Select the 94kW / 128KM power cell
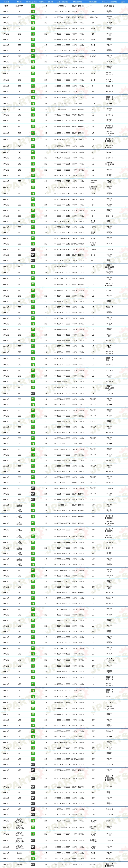128x868 pixels. tap(78, 6)
